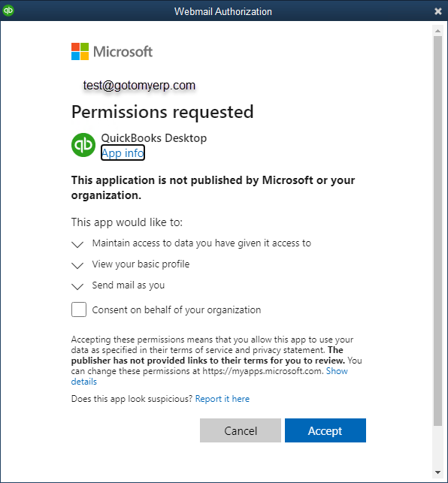Click the Webmail Authorization title text

point(223,11)
